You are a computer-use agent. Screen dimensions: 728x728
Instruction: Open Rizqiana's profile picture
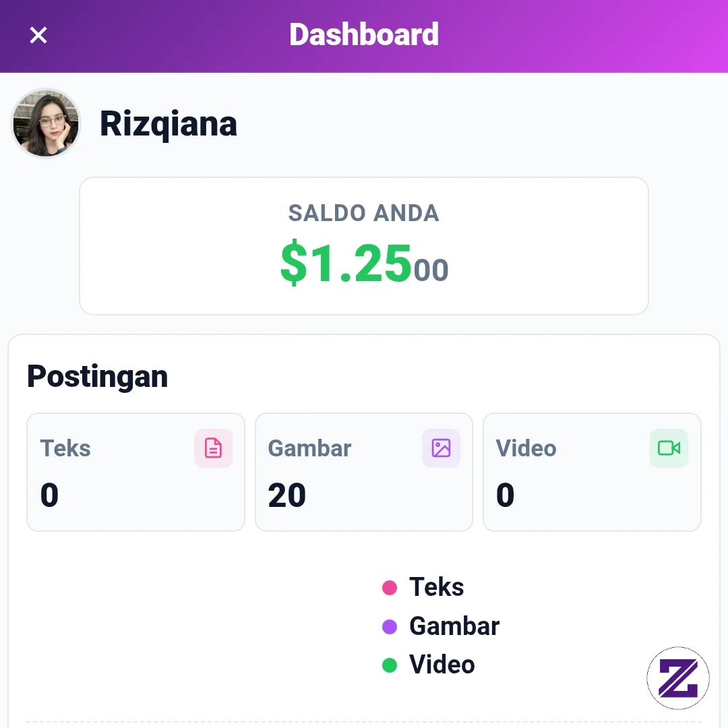click(46, 123)
